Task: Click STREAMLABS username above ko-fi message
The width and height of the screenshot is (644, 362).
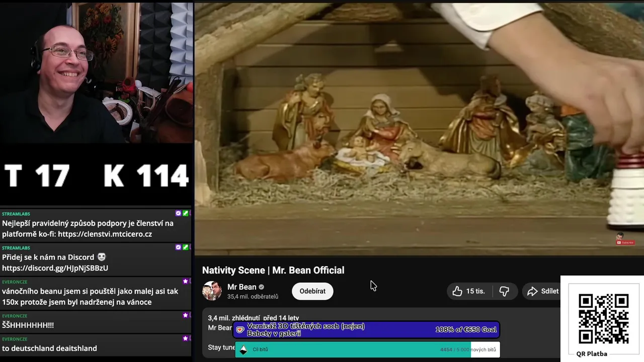Action: click(x=16, y=214)
